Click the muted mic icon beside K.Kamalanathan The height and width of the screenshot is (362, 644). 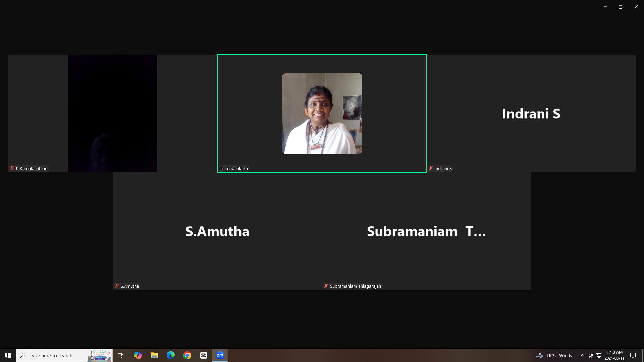click(x=12, y=169)
